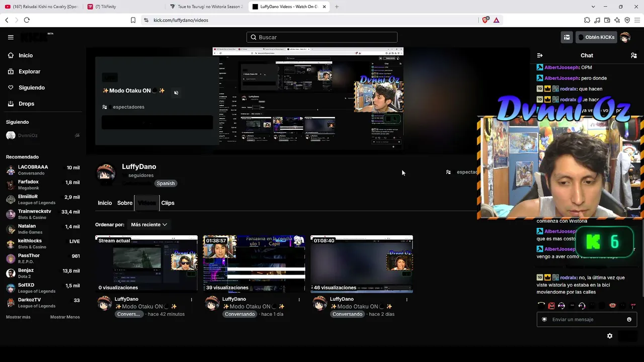Screen dimensions: 644x362
Task: Open the 01:38:57 video thumbnail
Action: coord(254,264)
